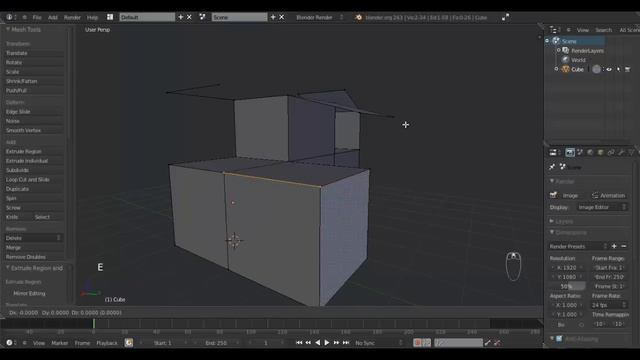Select the Object properties tab icon
640x360 pixels.
(x=600, y=152)
